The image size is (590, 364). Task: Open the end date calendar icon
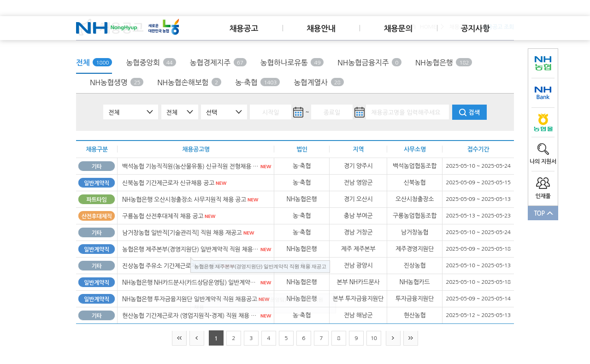point(360,112)
